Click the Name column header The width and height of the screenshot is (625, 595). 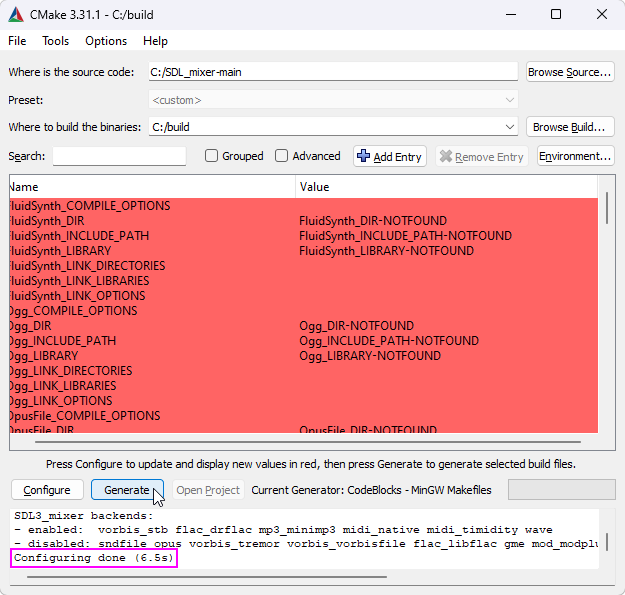click(152, 187)
